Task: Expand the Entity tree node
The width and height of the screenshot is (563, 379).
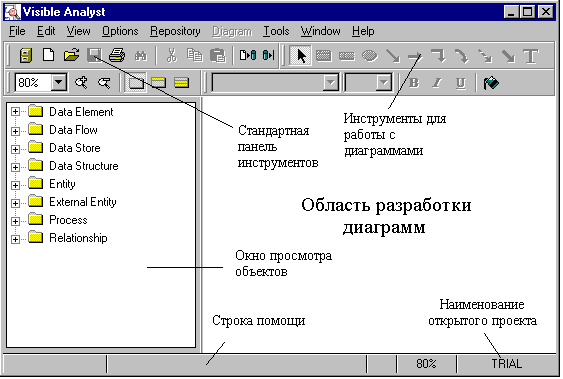Action: pos(15,185)
